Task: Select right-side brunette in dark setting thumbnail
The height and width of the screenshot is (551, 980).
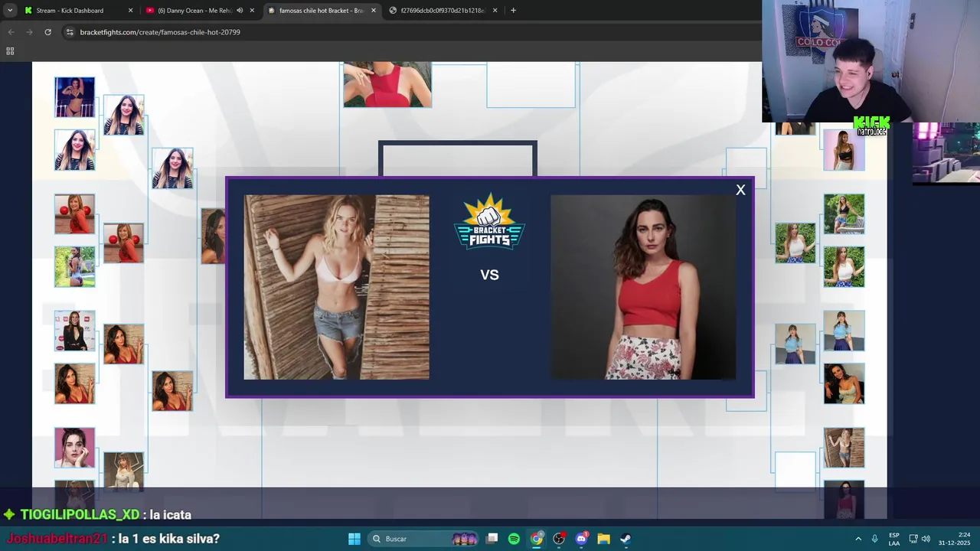Action: pos(844,383)
